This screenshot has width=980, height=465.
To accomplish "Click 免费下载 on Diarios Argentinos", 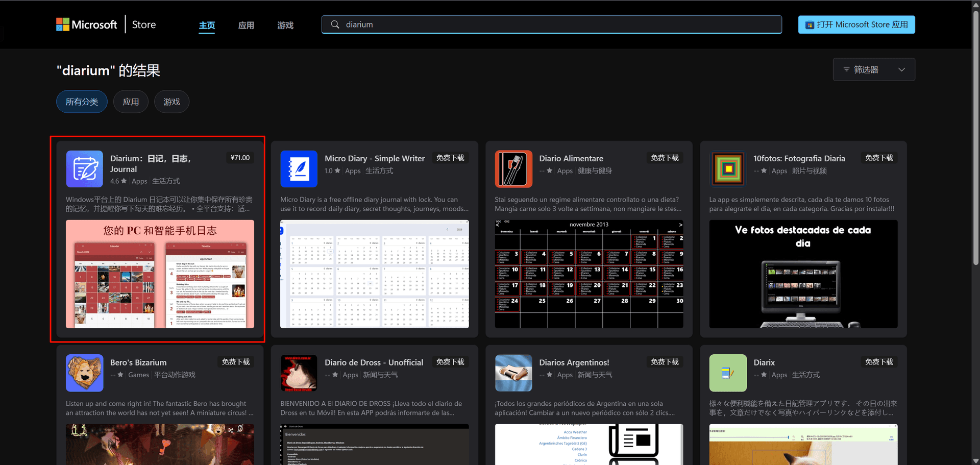I will coord(665,361).
